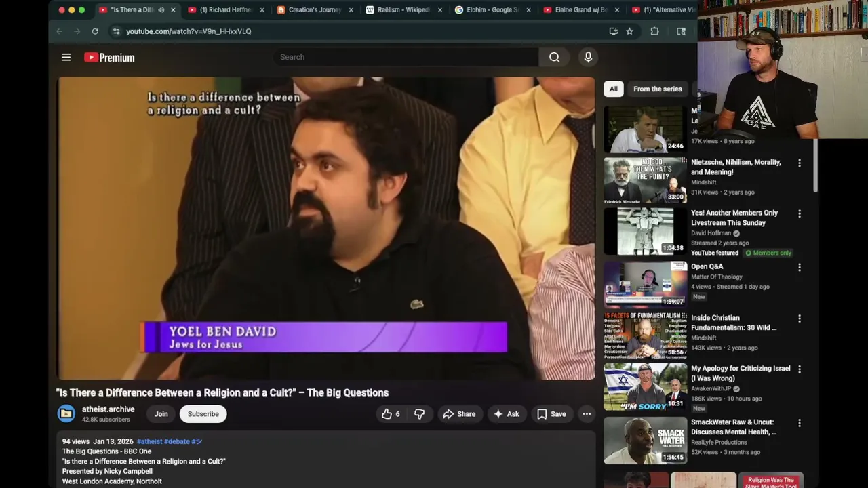The width and height of the screenshot is (868, 488).
Task: Go back in browser
Action: tap(59, 31)
